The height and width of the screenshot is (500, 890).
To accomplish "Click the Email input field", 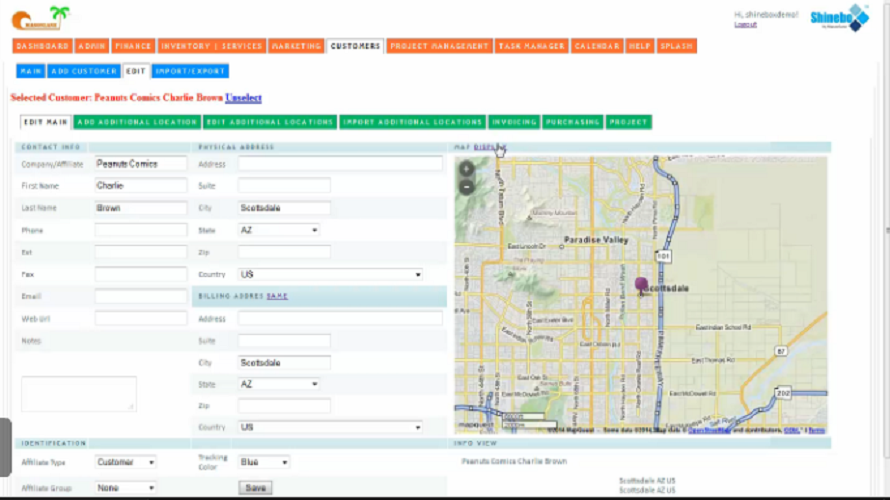I will click(141, 296).
